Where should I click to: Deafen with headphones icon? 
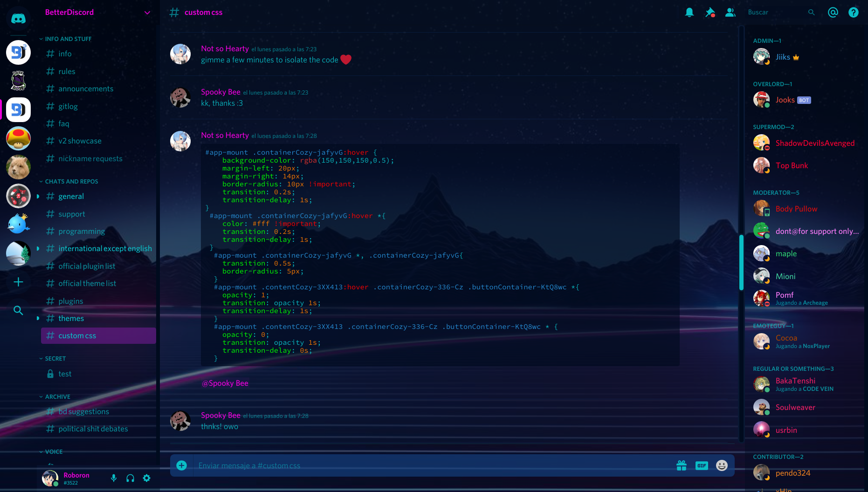tap(130, 478)
